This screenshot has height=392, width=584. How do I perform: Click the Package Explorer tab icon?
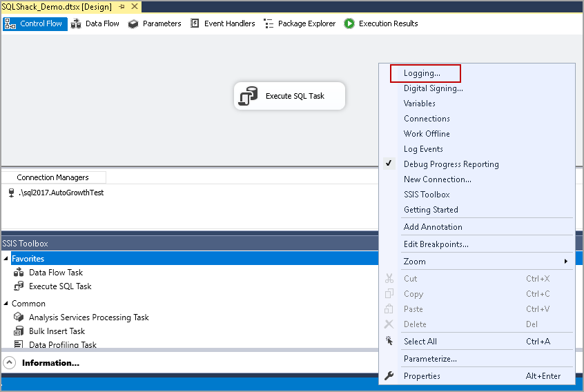(269, 23)
